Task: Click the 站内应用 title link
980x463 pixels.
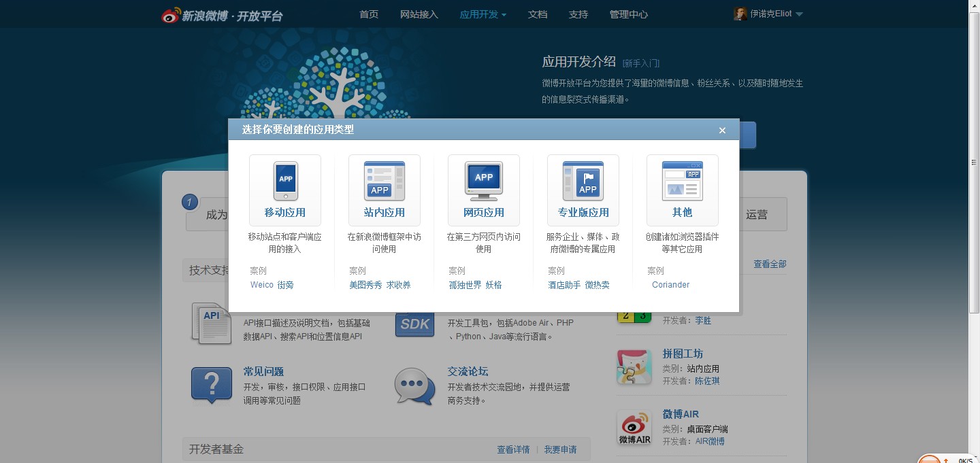Action: tap(385, 212)
